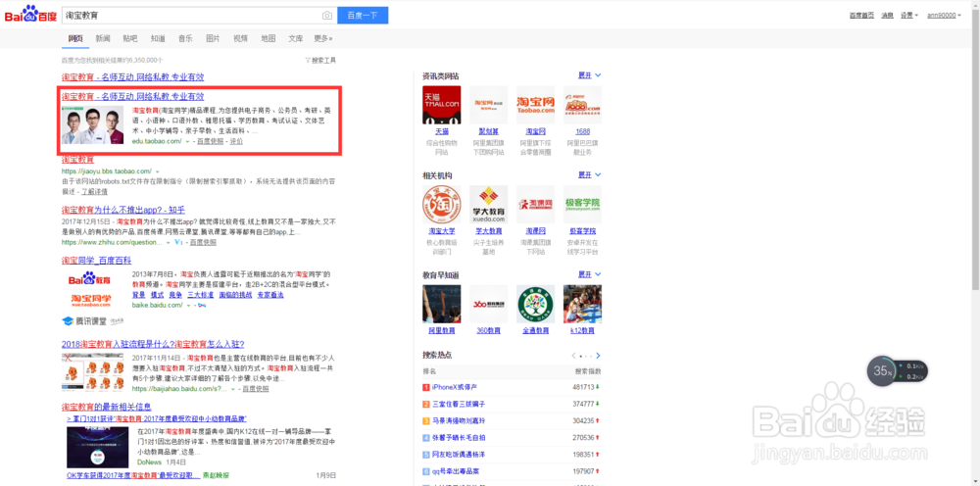Open hot search item 马景涛晒吻刘嘉玲
Image resolution: width=980 pixels, height=486 pixels.
(x=458, y=421)
